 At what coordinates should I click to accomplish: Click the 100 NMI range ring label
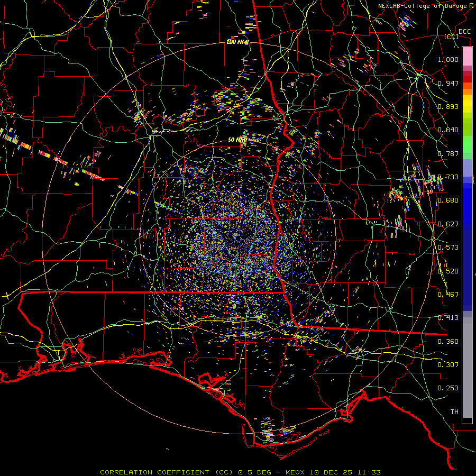238,42
